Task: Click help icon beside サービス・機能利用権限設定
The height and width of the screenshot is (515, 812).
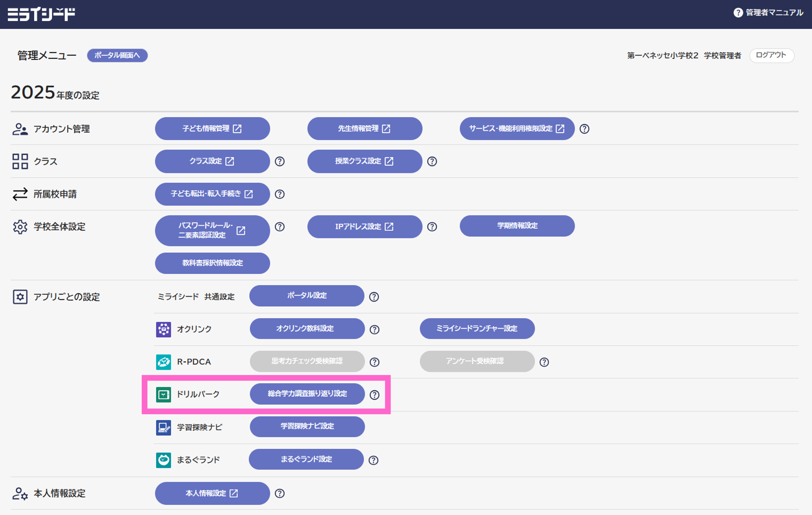Action: [584, 129]
